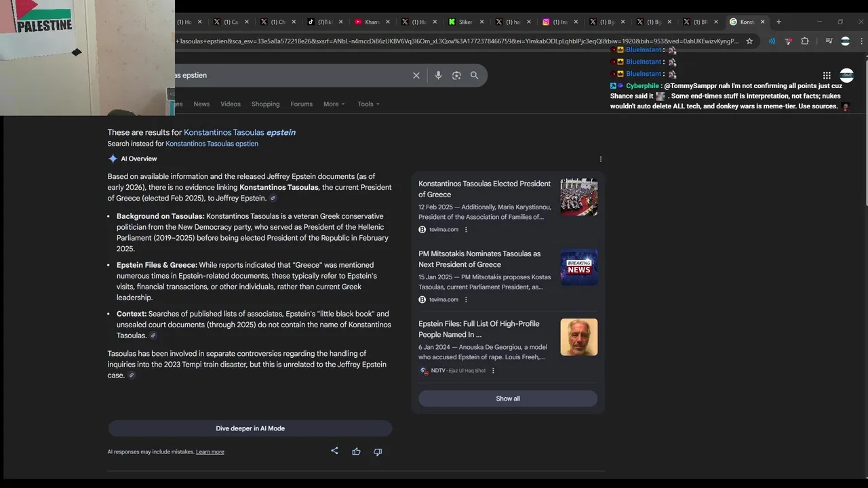Focus the Google search input field
This screenshot has height=488, width=868.
[292, 75]
